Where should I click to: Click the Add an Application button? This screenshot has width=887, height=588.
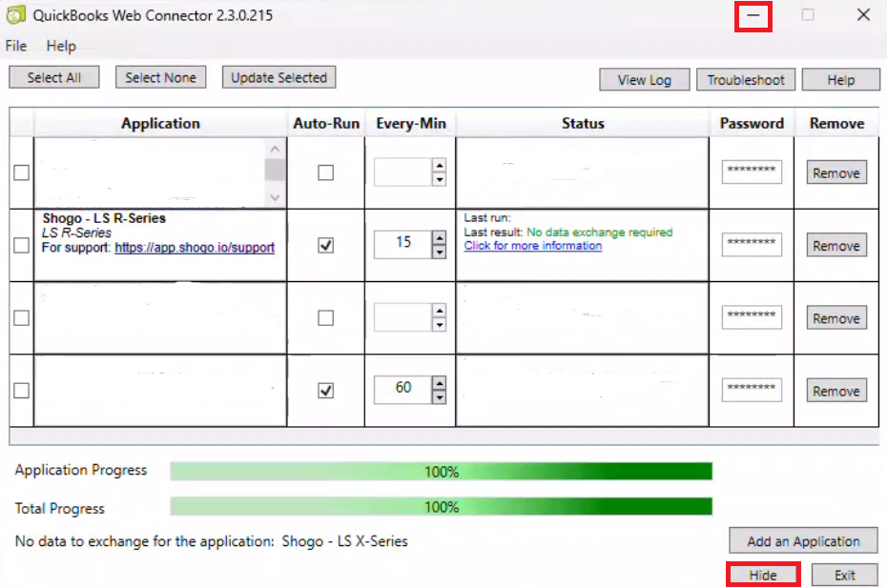pos(803,541)
